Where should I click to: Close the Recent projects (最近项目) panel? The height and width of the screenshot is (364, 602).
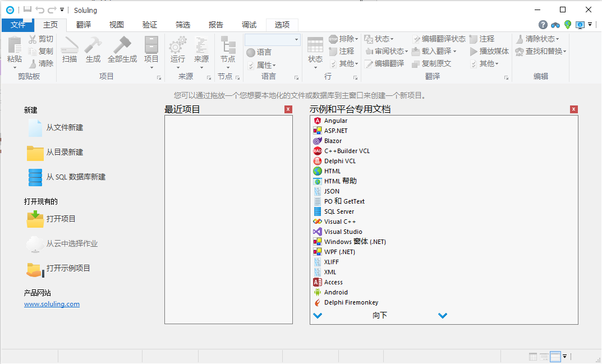tap(288, 109)
